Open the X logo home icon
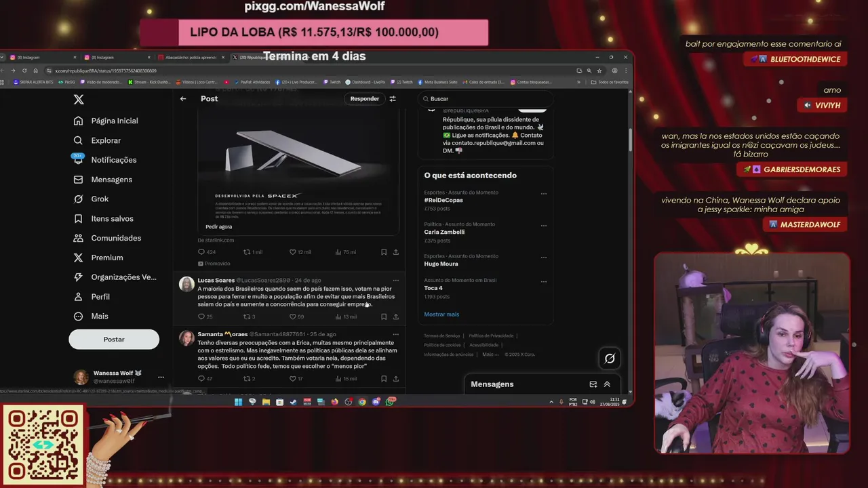The width and height of the screenshot is (868, 488). click(79, 100)
